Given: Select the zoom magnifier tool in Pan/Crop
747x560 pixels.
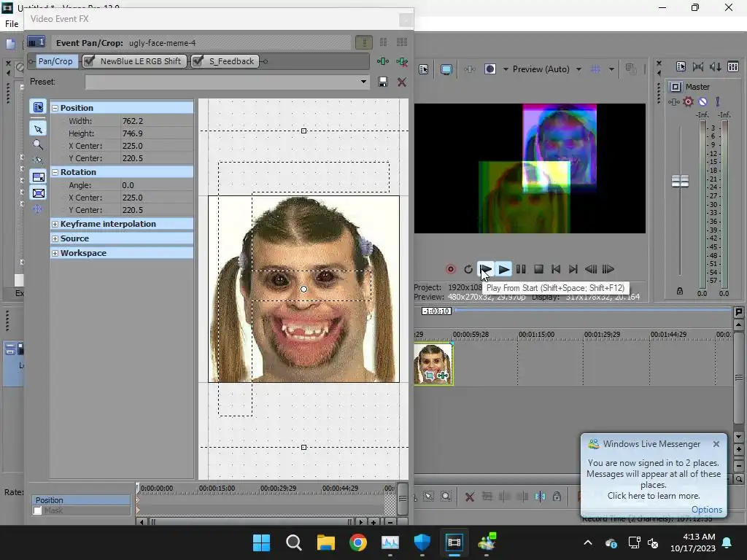Looking at the screenshot, I should coord(38,144).
